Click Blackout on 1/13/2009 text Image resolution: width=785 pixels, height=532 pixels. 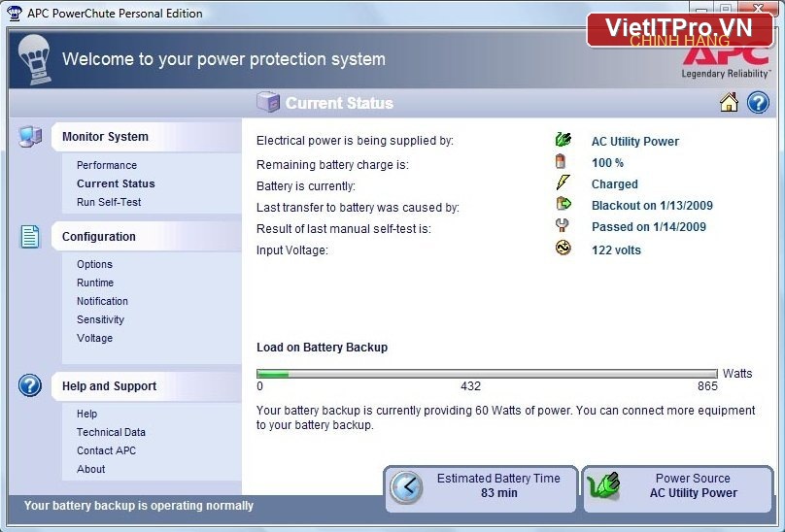tap(652, 206)
